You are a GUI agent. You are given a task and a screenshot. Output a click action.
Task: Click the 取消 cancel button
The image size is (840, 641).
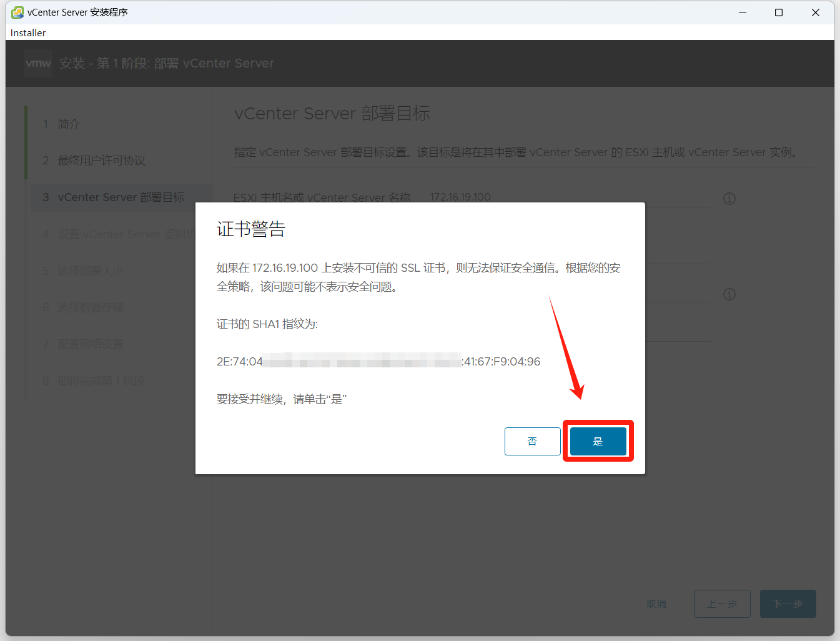pos(656,604)
